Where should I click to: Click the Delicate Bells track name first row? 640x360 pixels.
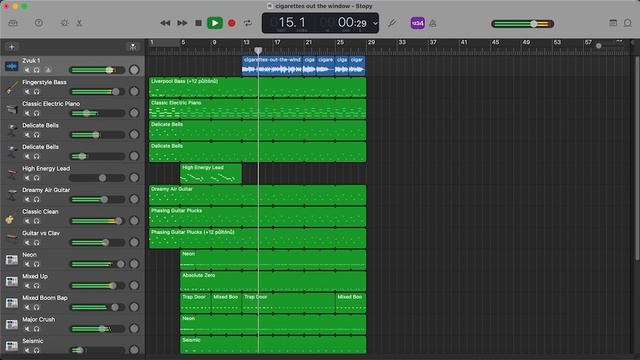40,125
